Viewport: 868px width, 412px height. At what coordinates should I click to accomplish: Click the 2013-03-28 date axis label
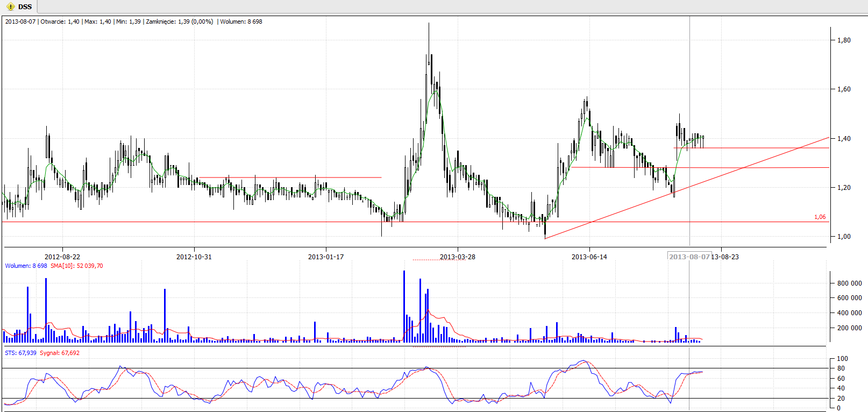click(458, 257)
